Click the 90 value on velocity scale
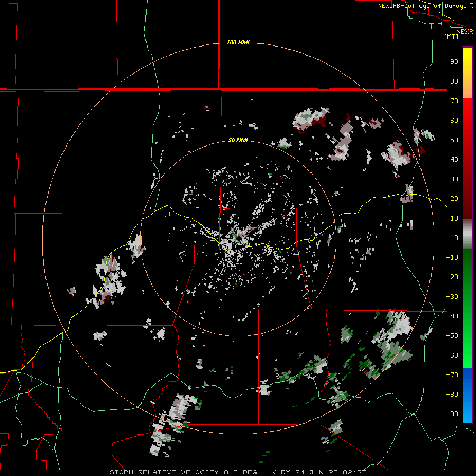The width and height of the screenshot is (476, 476). pyautogui.click(x=454, y=62)
